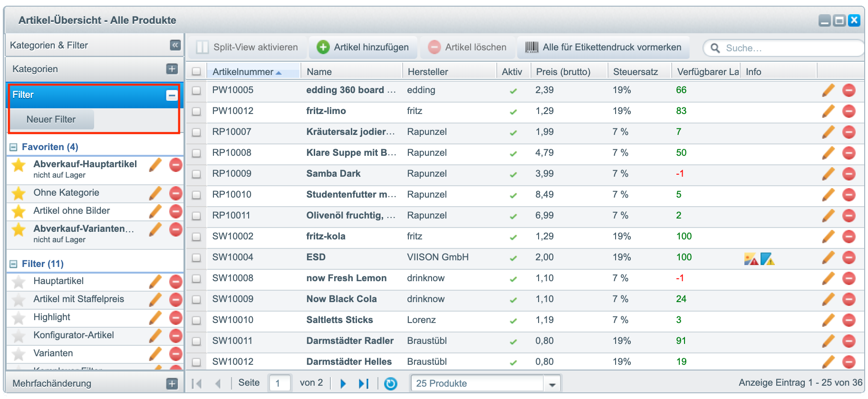The width and height of the screenshot is (868, 399).
Task: Sort table by Preis (brutto) column
Action: 563,72
